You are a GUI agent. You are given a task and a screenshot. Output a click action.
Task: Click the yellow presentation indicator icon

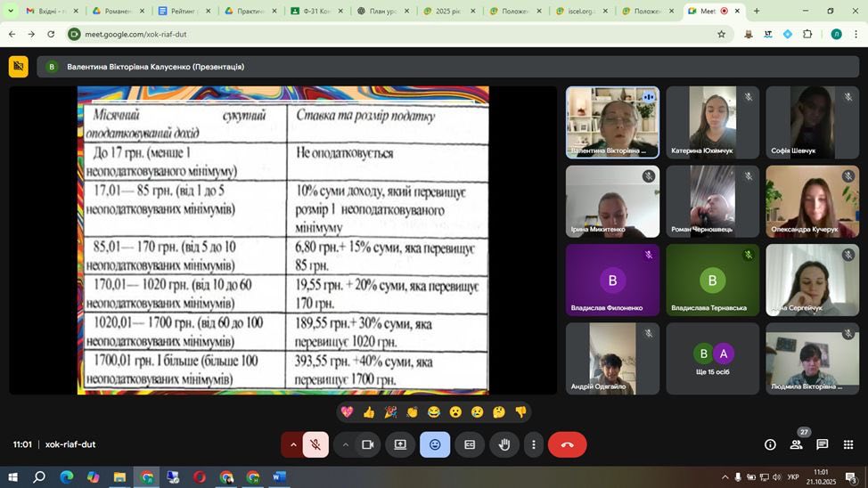click(18, 67)
